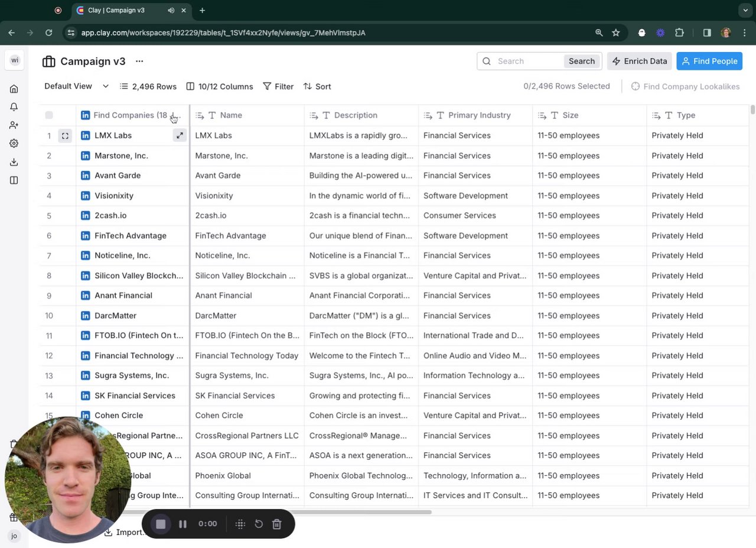Open the Sort options
Screen dimensions: 756x548
pyautogui.click(x=317, y=86)
